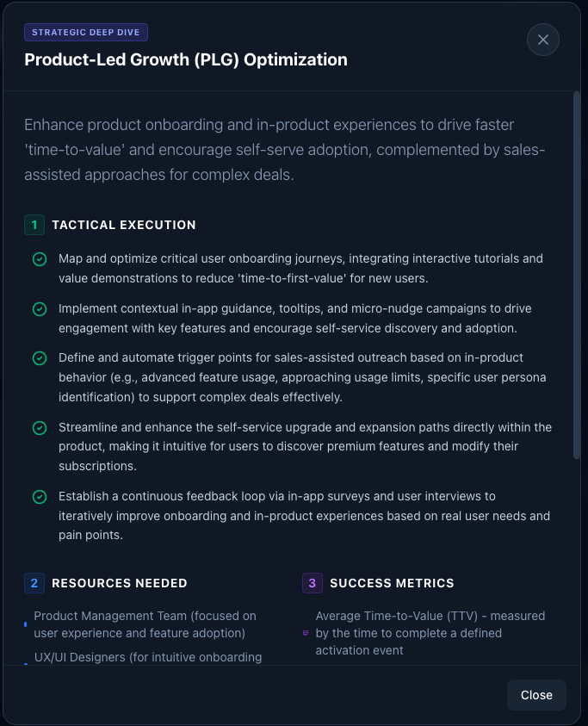Click the numbered badge for Tactical Execution

click(34, 225)
